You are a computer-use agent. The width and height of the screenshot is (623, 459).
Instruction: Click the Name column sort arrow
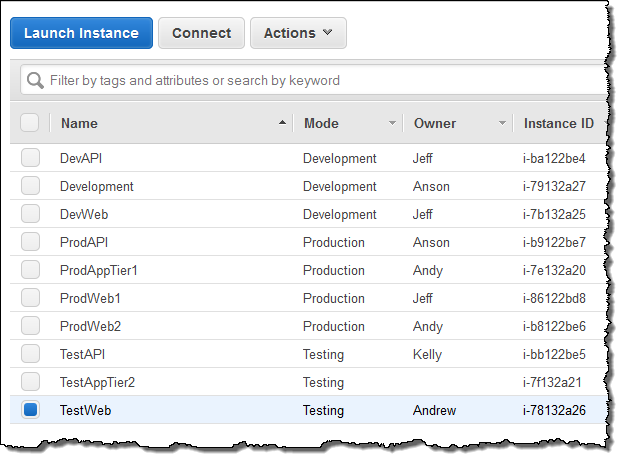[281, 124]
